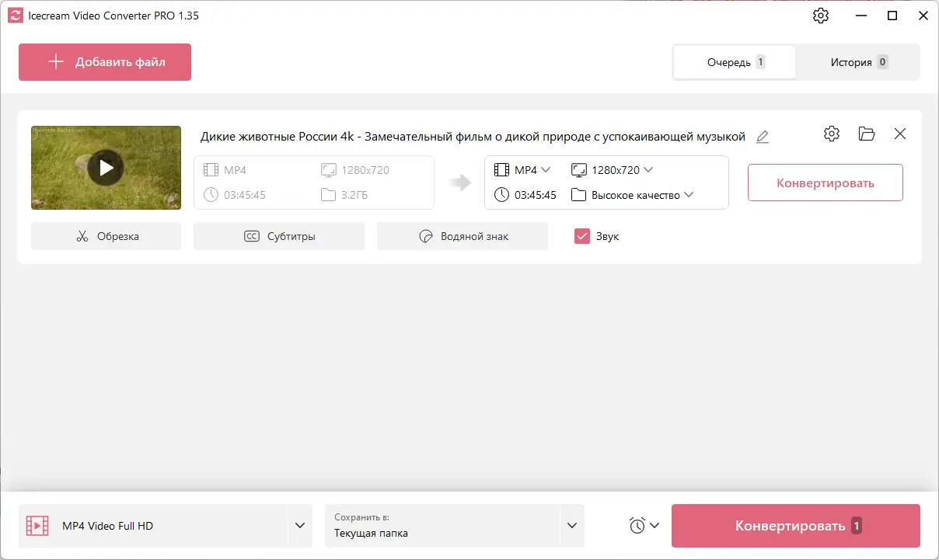Start conversion with the Конвертировать button
The height and width of the screenshot is (560, 939).
[825, 183]
